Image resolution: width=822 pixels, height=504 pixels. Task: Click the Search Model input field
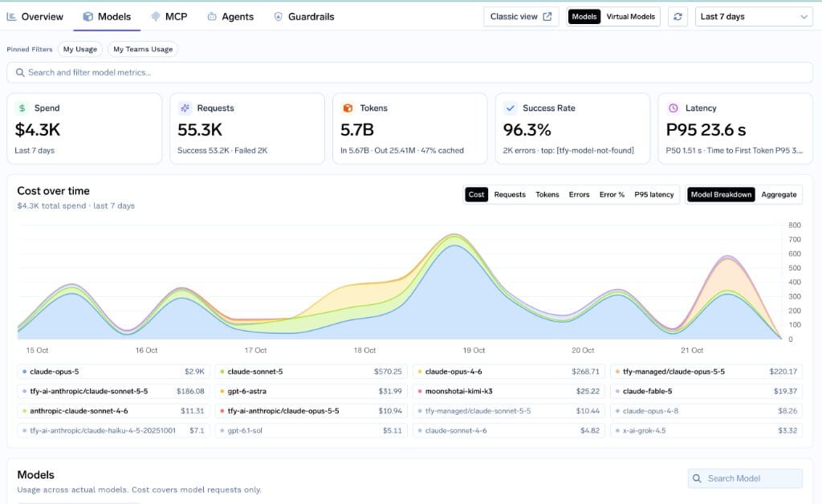tap(745, 478)
